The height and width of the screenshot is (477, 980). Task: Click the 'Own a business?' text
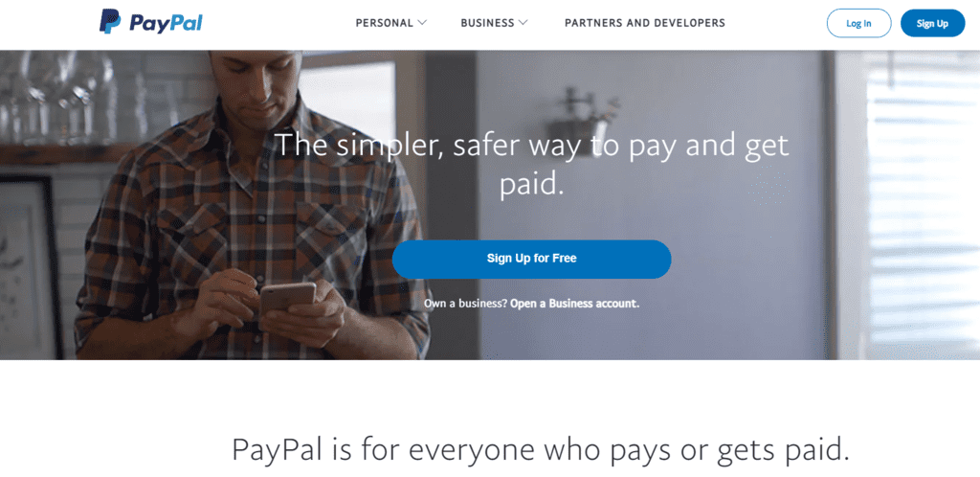tap(466, 304)
